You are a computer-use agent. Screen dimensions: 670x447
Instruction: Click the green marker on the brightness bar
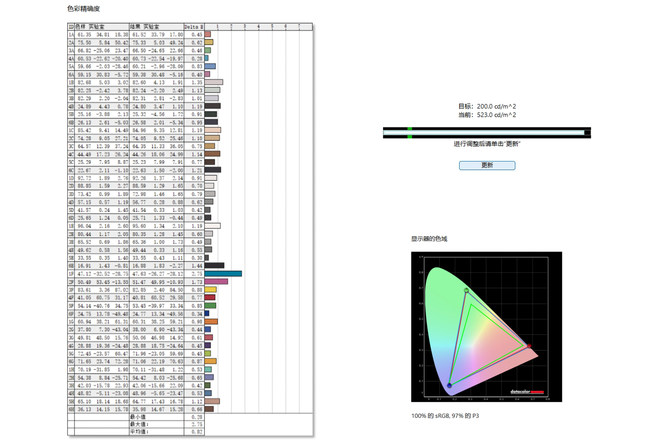tap(410, 132)
